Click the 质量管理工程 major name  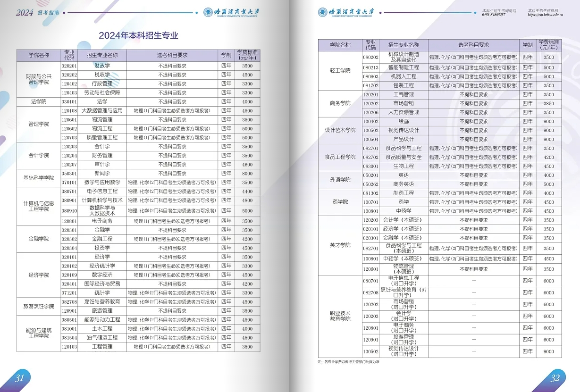pyautogui.click(x=102, y=137)
